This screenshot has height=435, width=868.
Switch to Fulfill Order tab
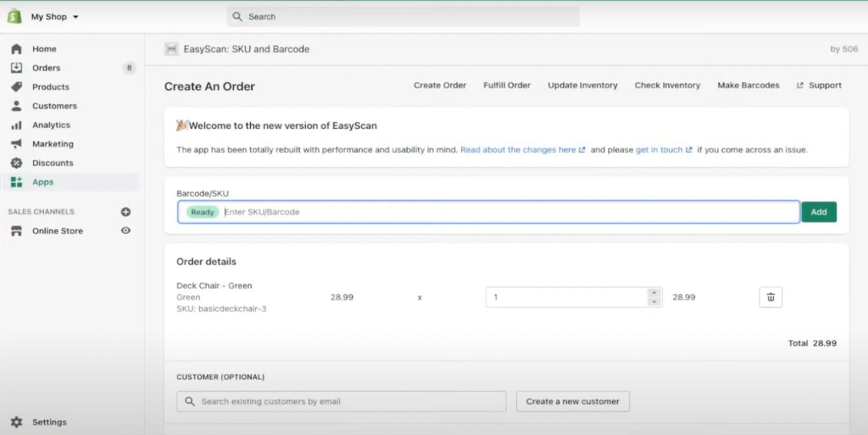(507, 85)
